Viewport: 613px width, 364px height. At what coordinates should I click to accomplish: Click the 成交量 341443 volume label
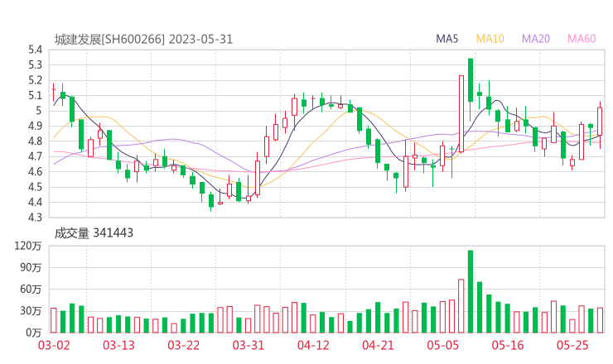(x=94, y=233)
